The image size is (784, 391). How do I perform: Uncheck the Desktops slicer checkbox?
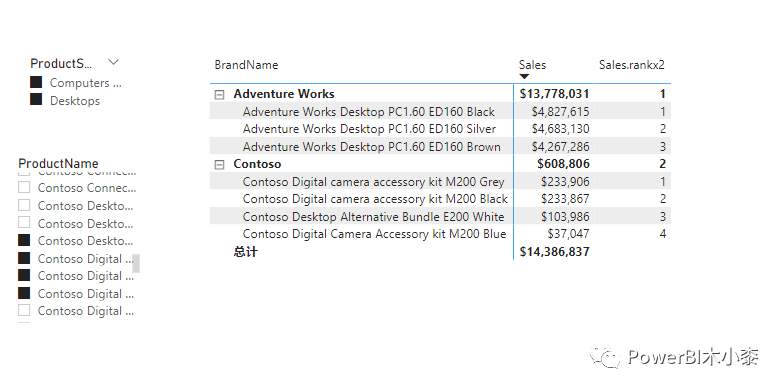point(36,100)
